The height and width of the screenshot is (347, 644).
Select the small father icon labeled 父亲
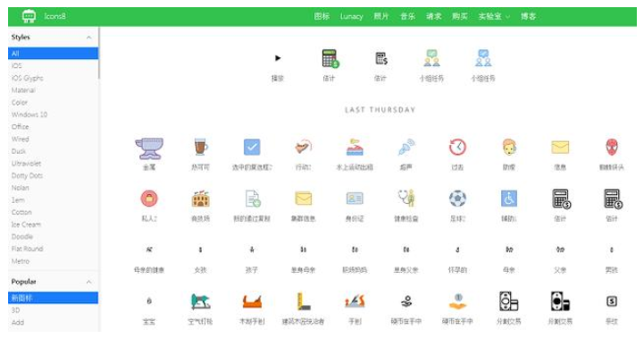pyautogui.click(x=560, y=250)
